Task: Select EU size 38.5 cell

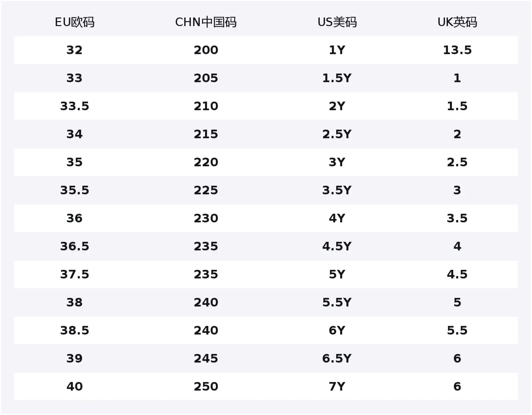Action: point(74,331)
